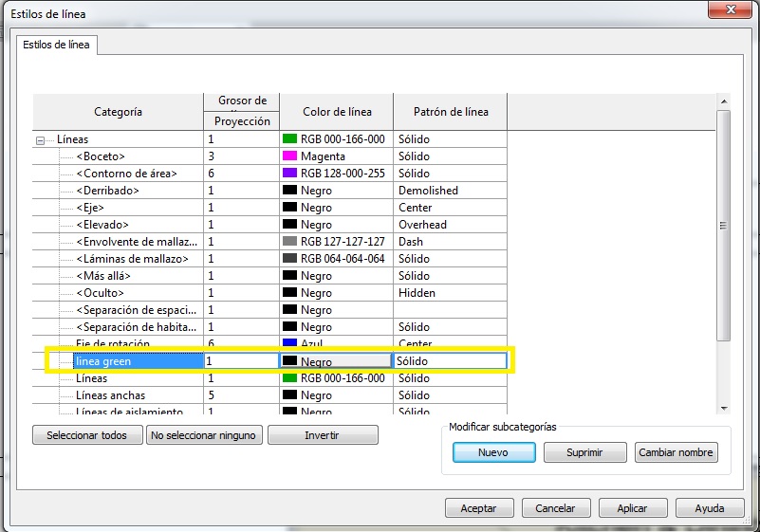Change line pattern of <Eje> Center cell
Screen dimensions: 760x532
click(450, 208)
